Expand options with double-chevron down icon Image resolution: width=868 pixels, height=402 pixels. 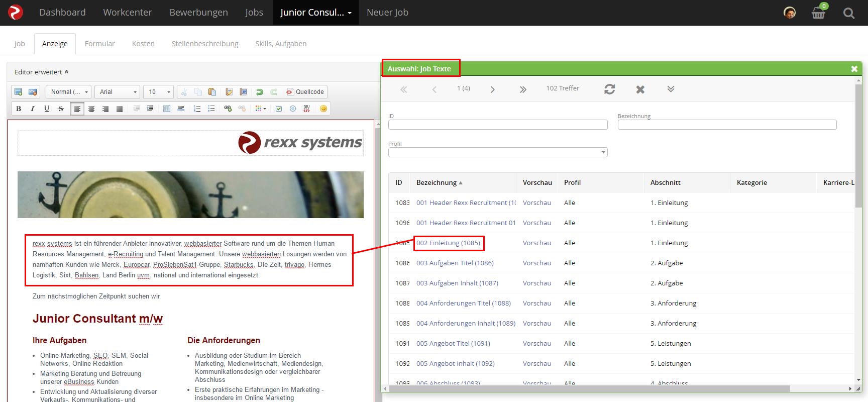(x=671, y=89)
